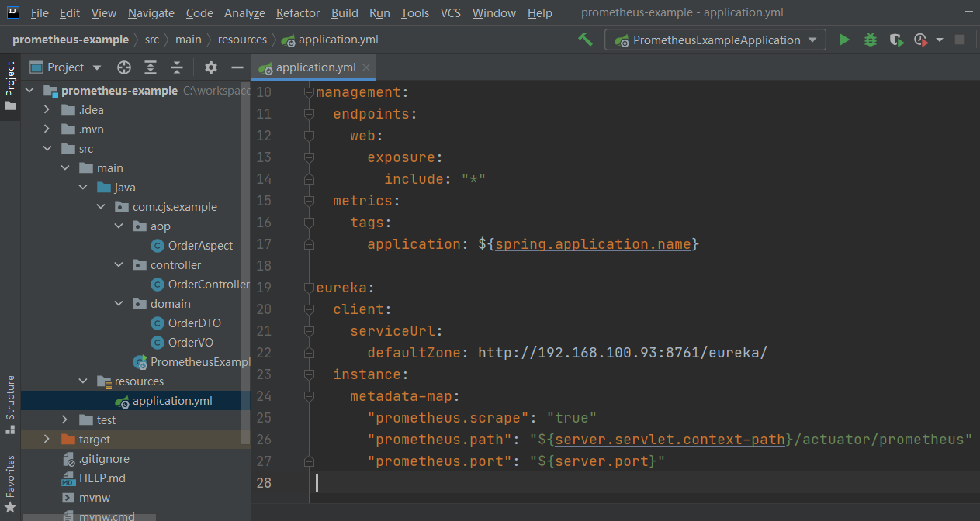
Task: Toggle the Structure tool window
Action: pos(10,404)
